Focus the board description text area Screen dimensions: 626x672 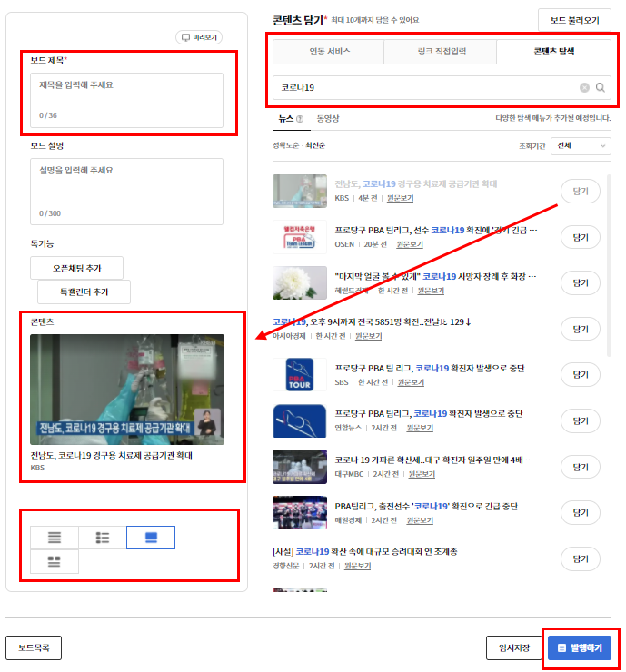tap(126, 191)
